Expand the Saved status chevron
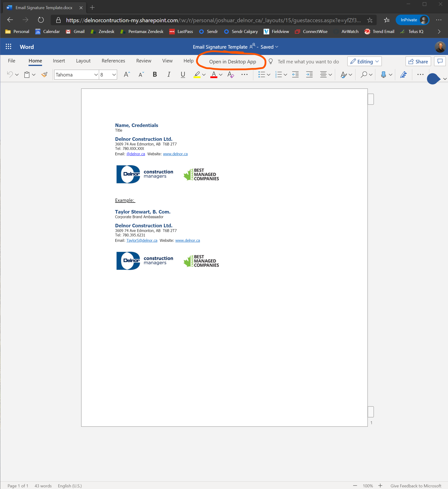Image resolution: width=448 pixels, height=489 pixels. [277, 47]
